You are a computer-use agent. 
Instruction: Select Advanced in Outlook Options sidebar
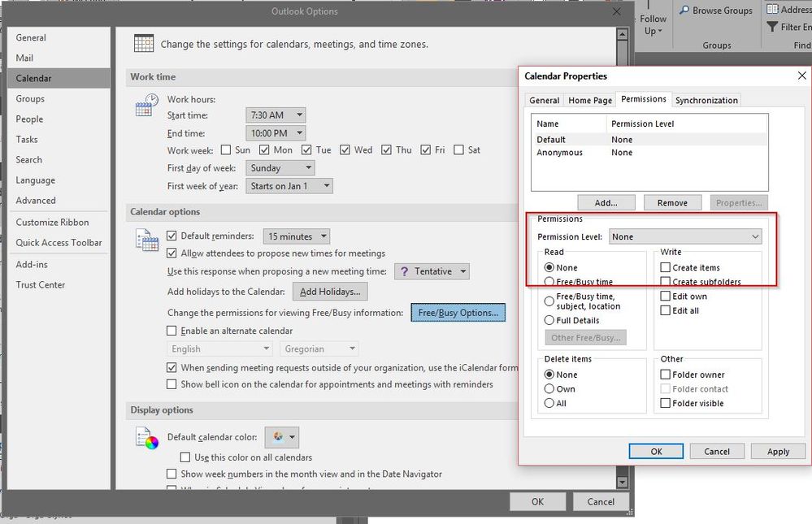[59, 200]
